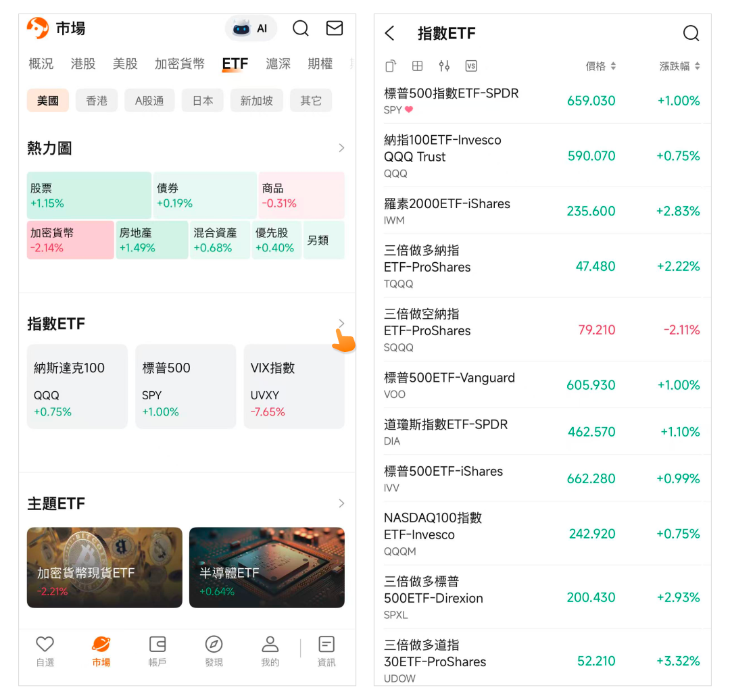Screen dimensions: 730x700
Task: Open the 發現 compass icon
Action: [x=214, y=651]
